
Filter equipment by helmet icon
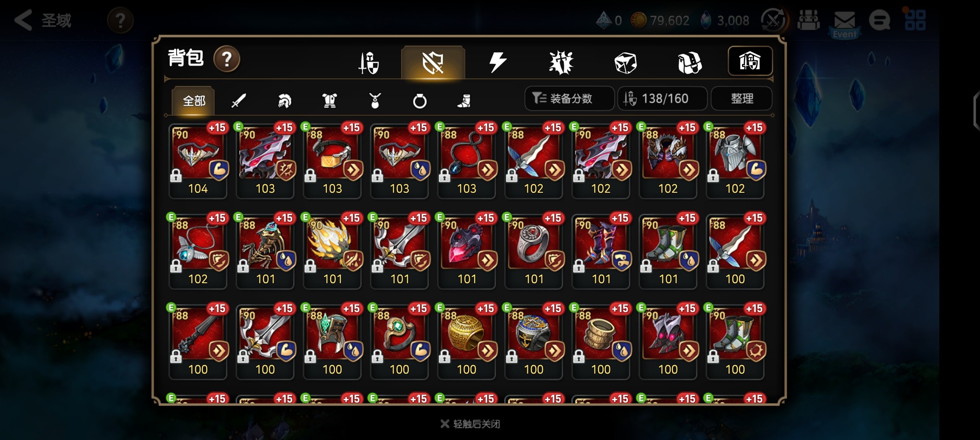click(x=284, y=101)
